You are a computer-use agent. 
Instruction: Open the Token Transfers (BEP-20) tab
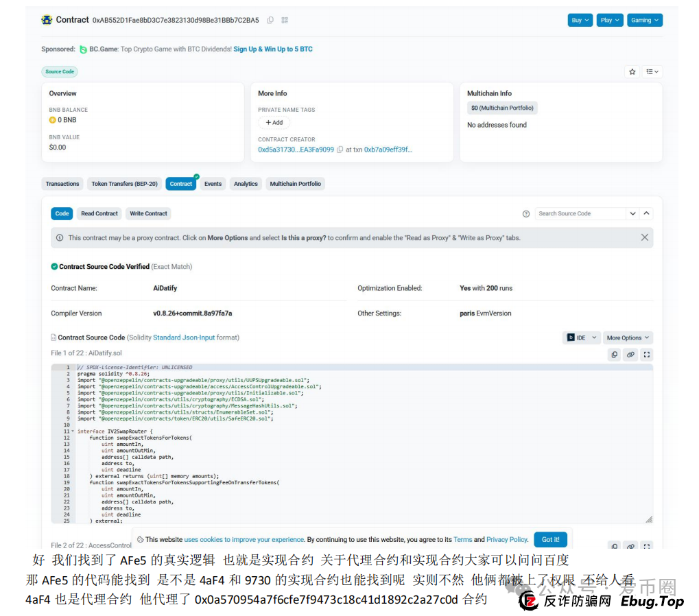click(123, 183)
